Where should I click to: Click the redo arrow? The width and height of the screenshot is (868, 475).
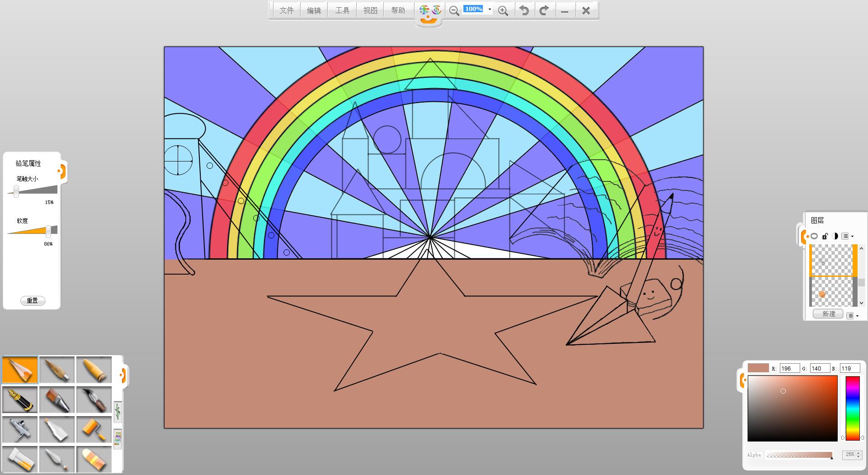(544, 10)
